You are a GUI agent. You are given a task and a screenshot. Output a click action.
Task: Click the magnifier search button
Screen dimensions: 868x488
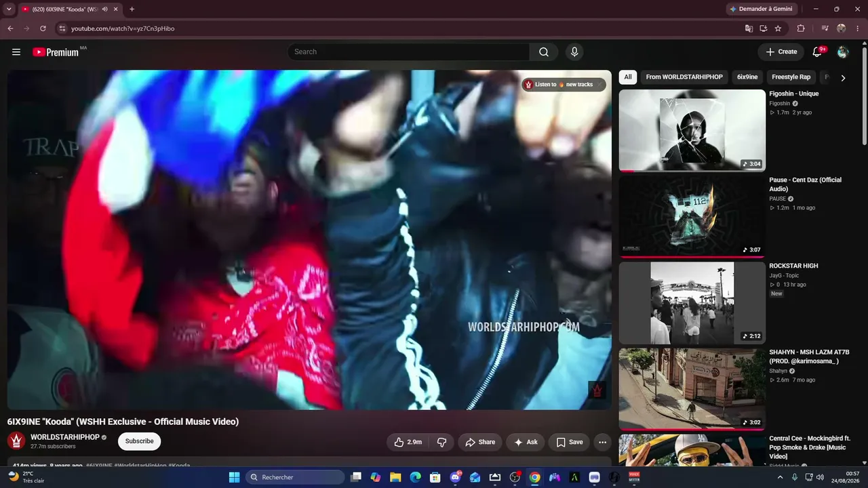pyautogui.click(x=544, y=52)
